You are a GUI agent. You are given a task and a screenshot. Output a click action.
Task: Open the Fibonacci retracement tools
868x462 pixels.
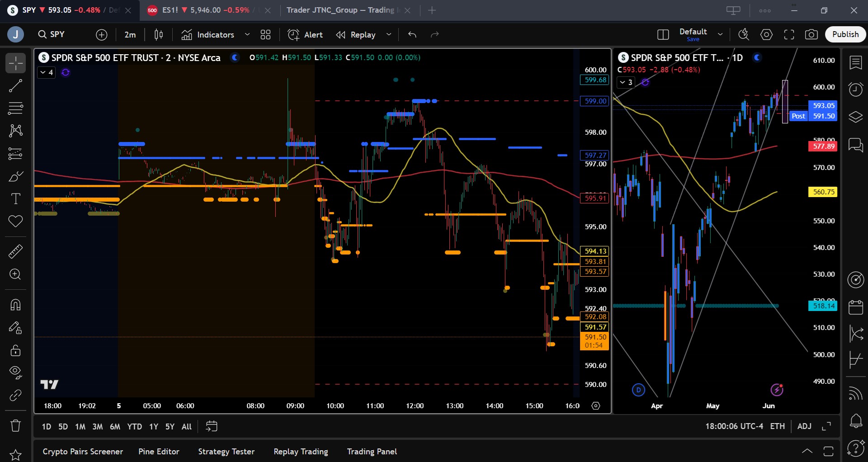coord(15,108)
